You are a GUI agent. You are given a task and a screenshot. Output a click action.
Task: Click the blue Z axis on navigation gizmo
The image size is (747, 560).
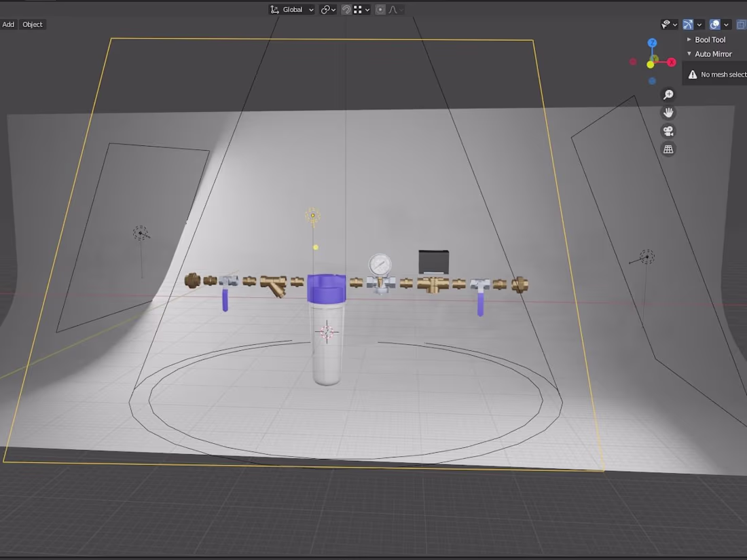tap(652, 42)
